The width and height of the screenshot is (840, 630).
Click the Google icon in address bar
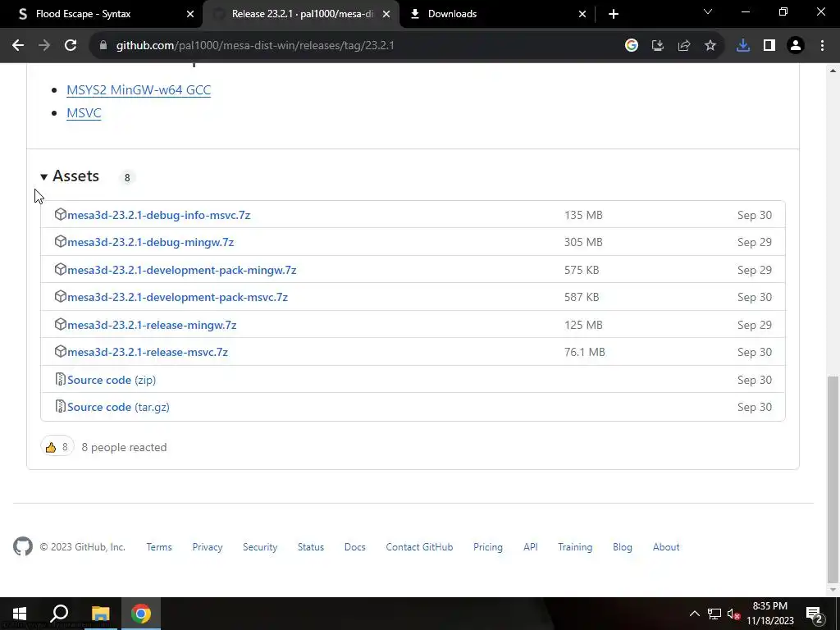632,46
